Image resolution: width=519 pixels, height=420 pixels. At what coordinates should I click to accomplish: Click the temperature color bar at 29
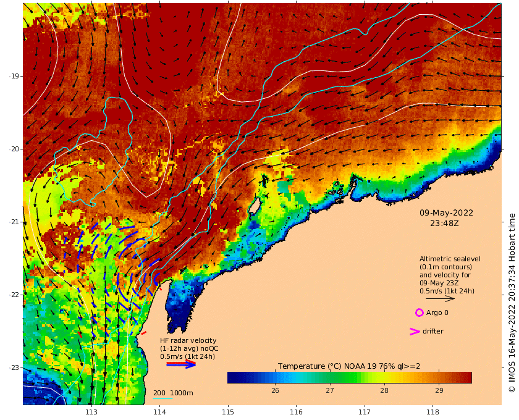tap(439, 377)
